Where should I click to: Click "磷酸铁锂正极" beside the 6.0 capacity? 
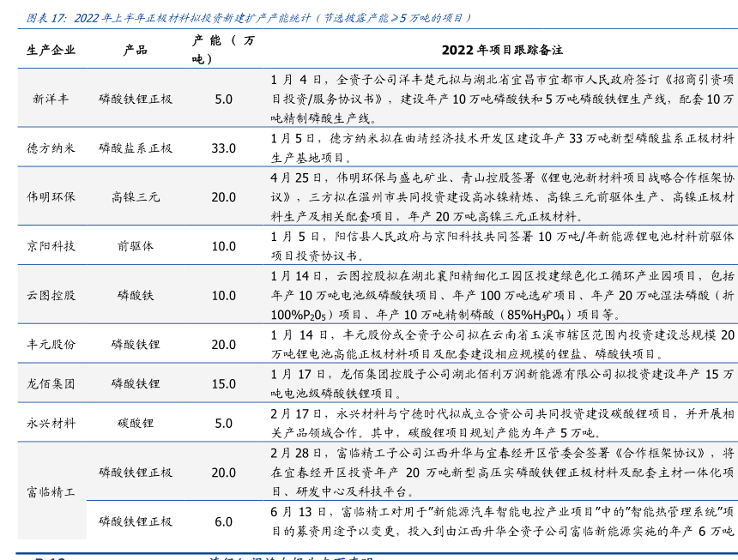[136, 521]
